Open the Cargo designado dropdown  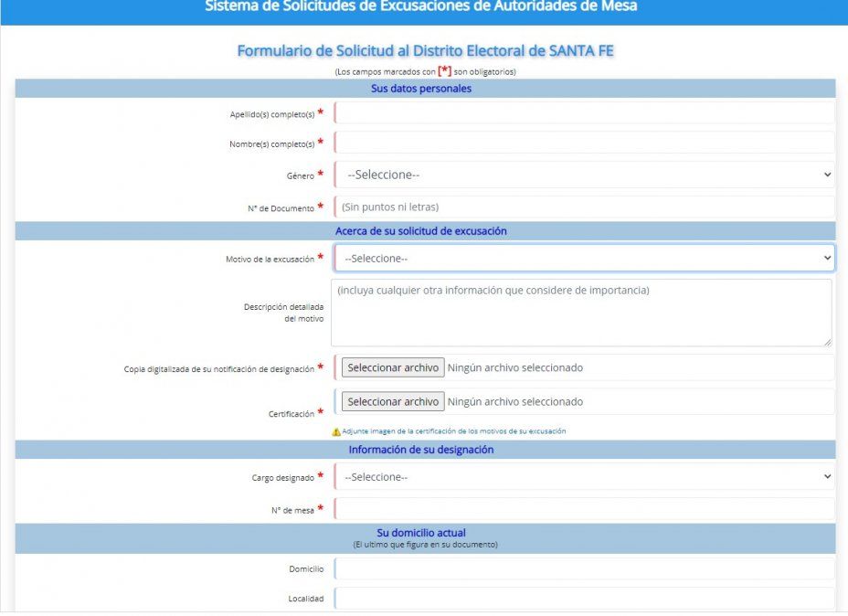point(584,477)
